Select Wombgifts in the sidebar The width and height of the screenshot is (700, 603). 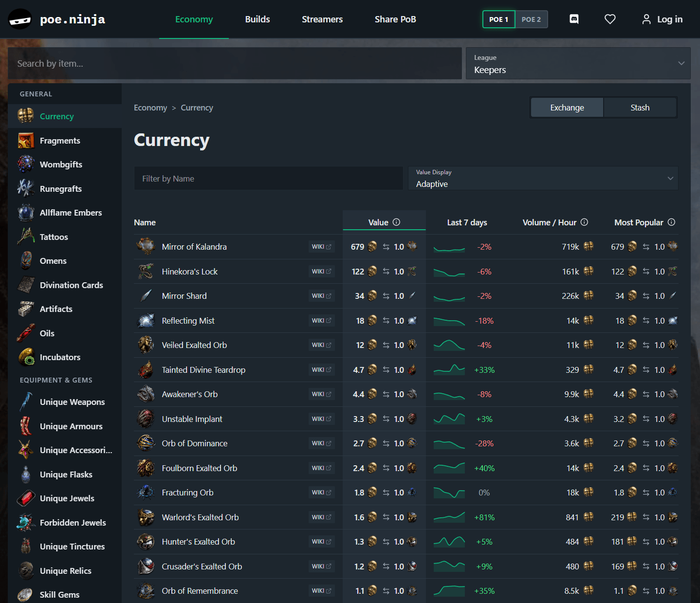[65, 164]
